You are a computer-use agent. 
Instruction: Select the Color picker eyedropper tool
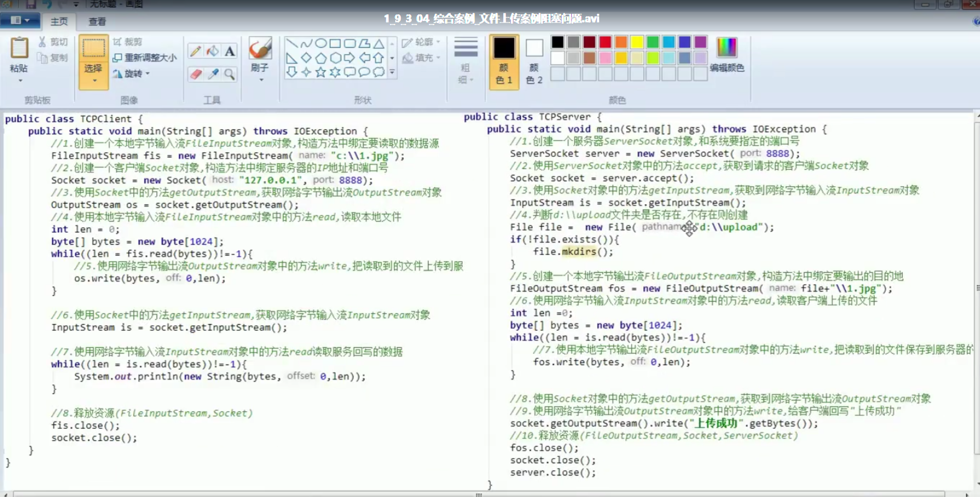pos(213,74)
